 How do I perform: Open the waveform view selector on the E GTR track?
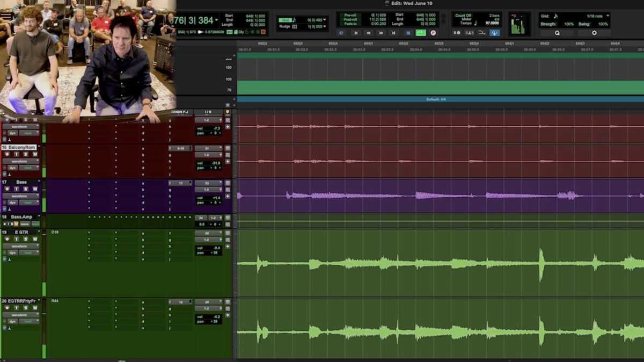(20, 247)
